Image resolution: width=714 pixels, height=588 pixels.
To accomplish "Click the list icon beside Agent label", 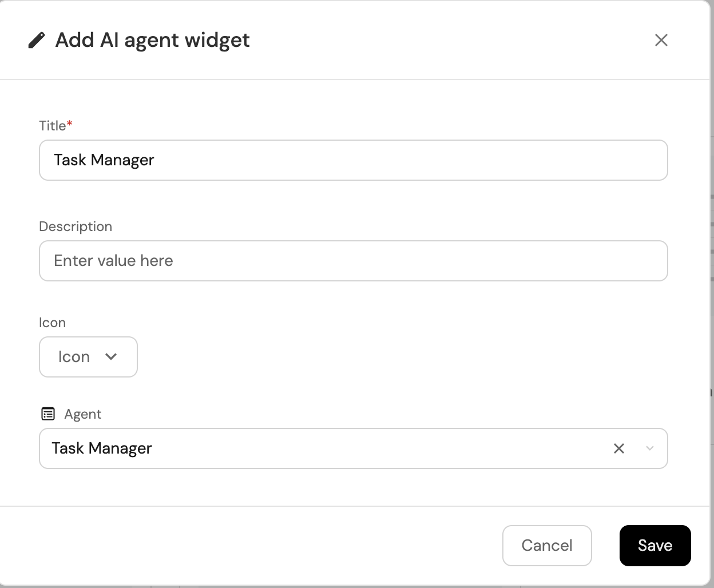I will [48, 414].
